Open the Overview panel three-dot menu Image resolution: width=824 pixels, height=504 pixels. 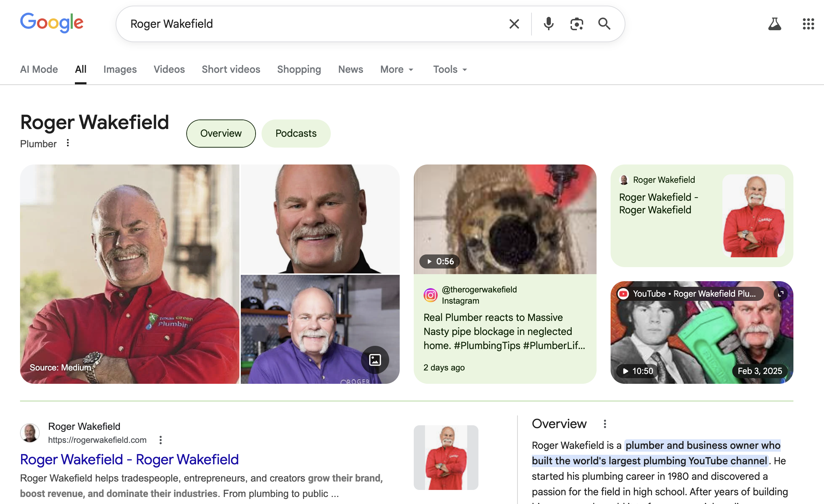(x=605, y=424)
